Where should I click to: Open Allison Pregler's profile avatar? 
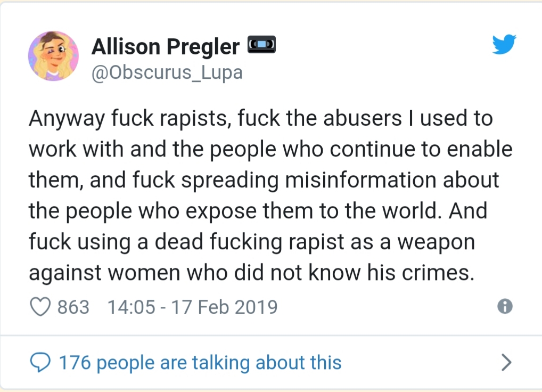coord(53,55)
